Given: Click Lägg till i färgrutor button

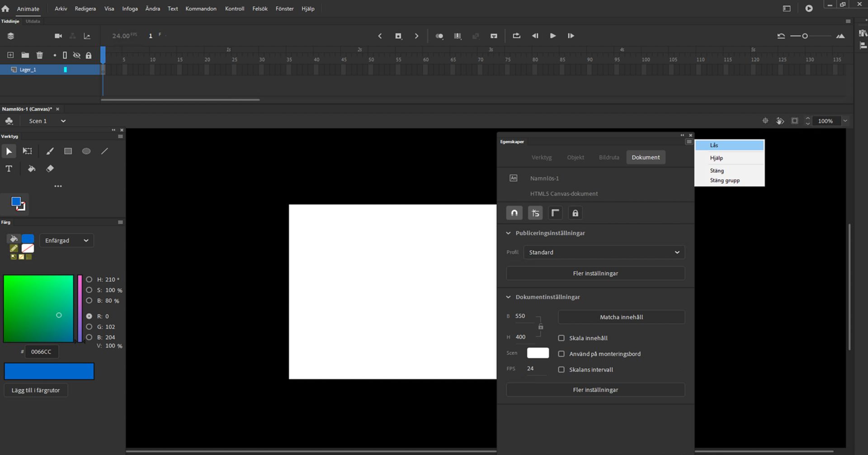Looking at the screenshot, I should click(36, 390).
